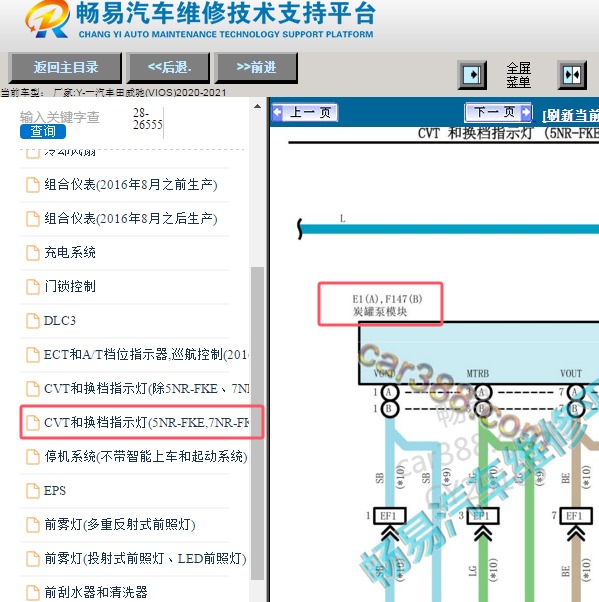The image size is (599, 602).
Task: Click the document icon beside DLC3
Action: click(33, 321)
